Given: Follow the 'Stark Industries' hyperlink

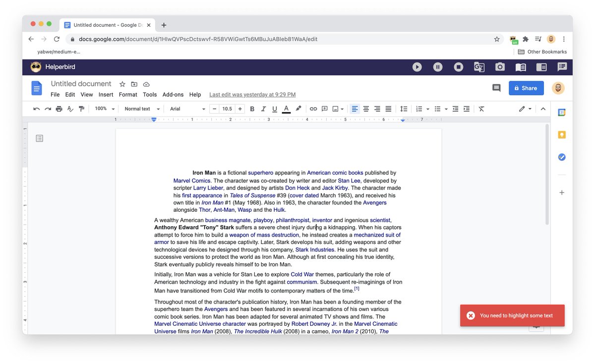Looking at the screenshot, I should [x=315, y=250].
